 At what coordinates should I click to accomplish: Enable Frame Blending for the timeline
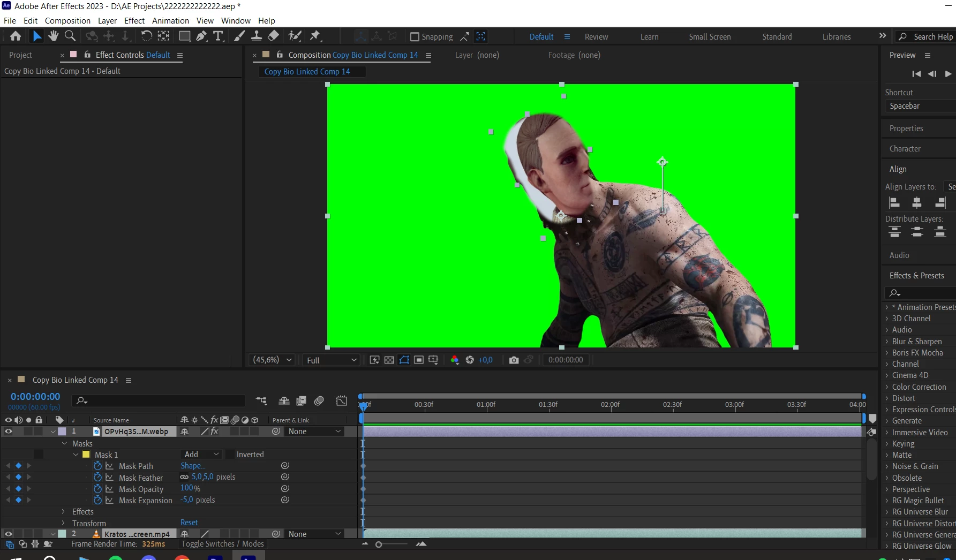(x=302, y=400)
